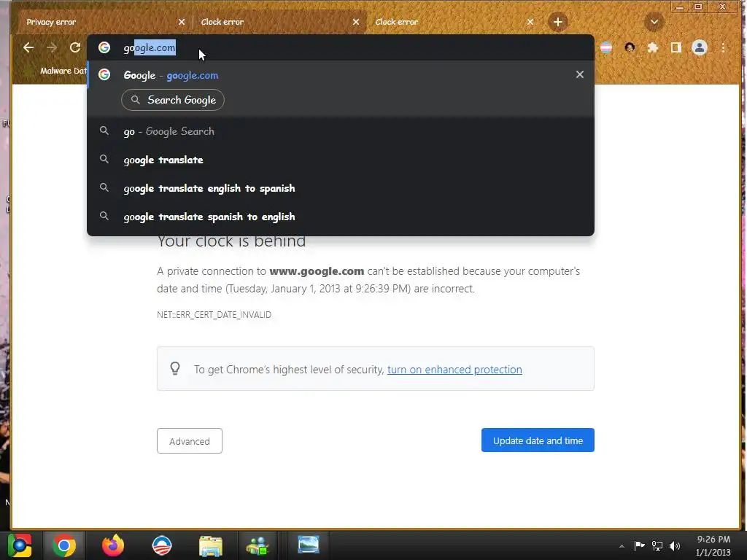747x560 pixels.
Task: Open the Chrome profile avatar
Action: 700,47
